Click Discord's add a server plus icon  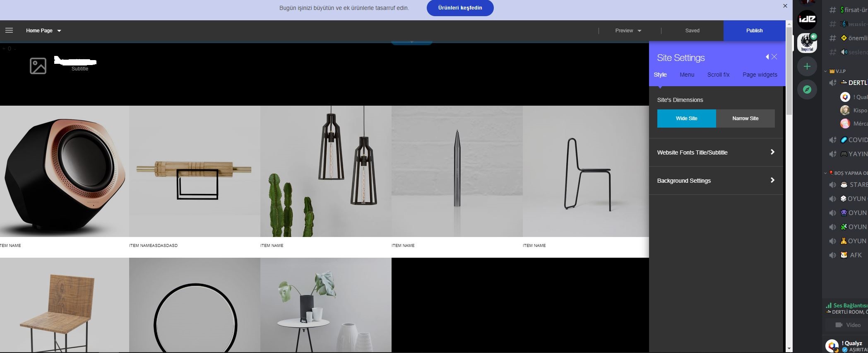coord(807,66)
